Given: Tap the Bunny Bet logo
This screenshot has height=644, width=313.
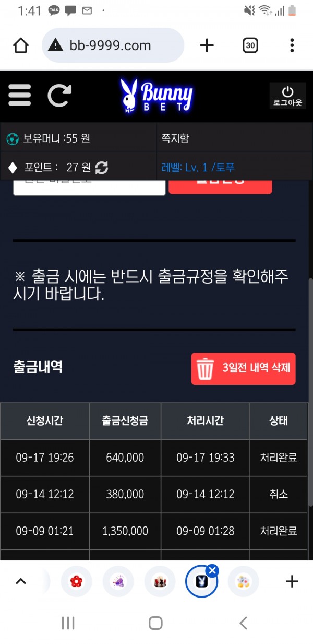Looking at the screenshot, I should tap(156, 96).
